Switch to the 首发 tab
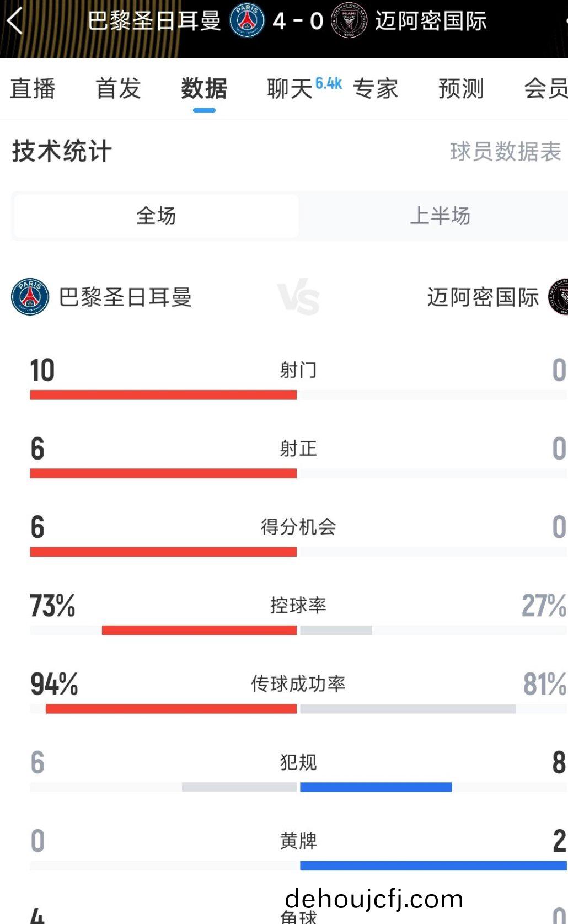The width and height of the screenshot is (568, 924). point(118,89)
